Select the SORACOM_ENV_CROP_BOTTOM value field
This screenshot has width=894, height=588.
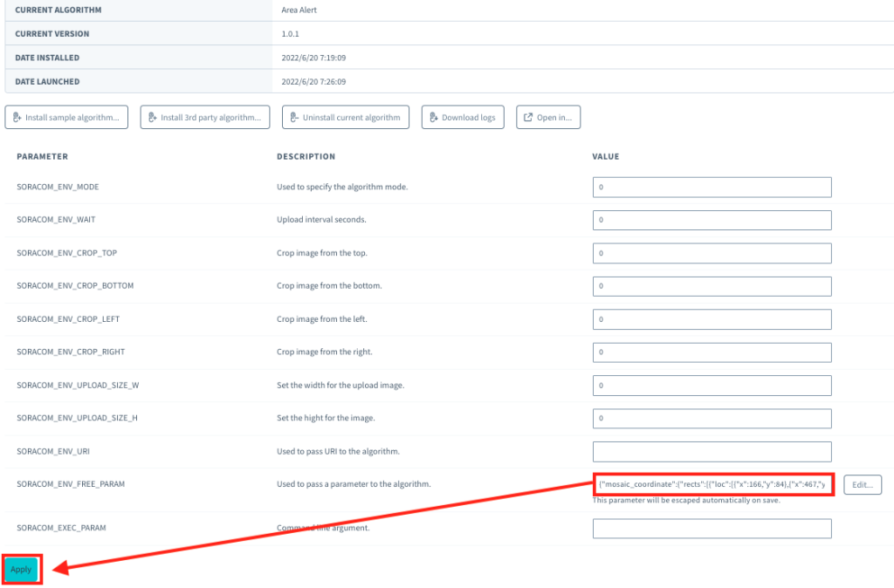[712, 286]
